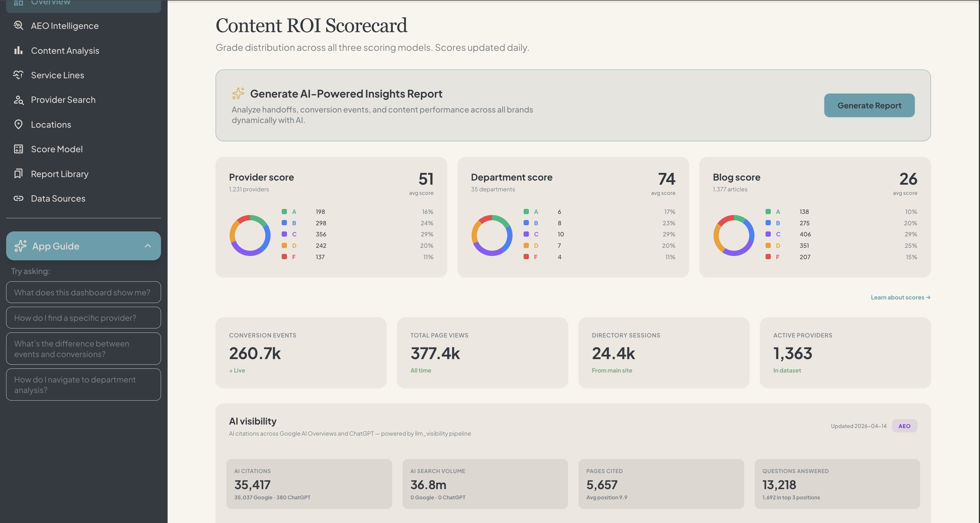Collapse the App Guide panel chevron
The height and width of the screenshot is (523, 980).
(x=148, y=246)
